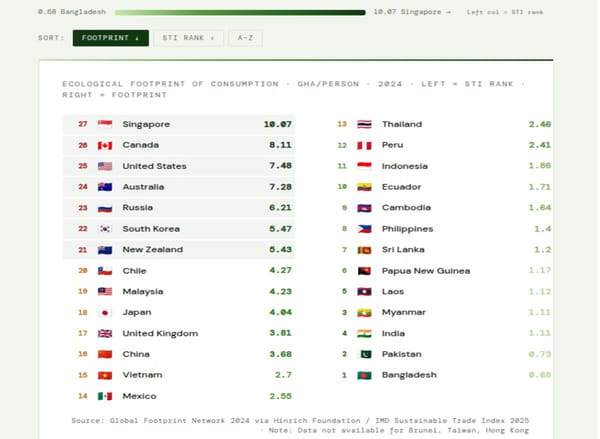The width and height of the screenshot is (600, 439).
Task: Click the Australia flag icon
Action: 105,187
